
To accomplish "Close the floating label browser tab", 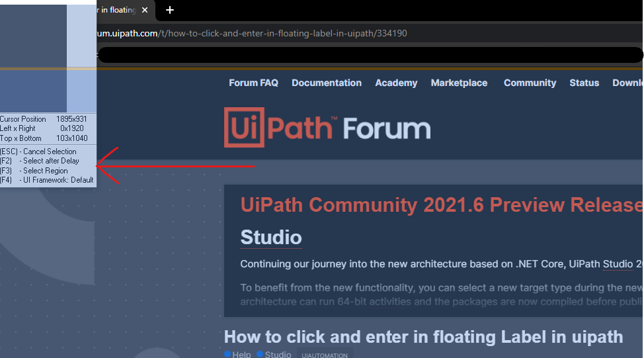I will (x=145, y=10).
